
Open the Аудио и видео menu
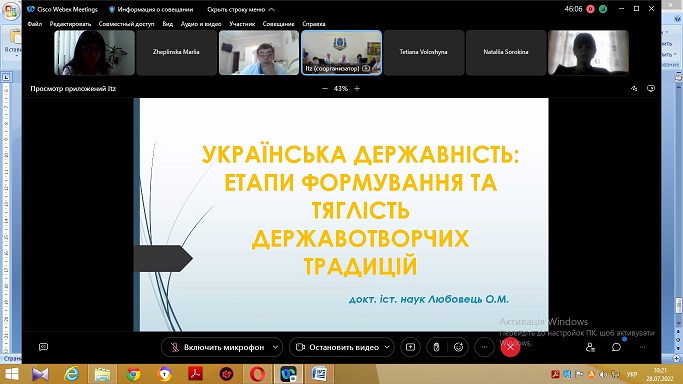[201, 24]
